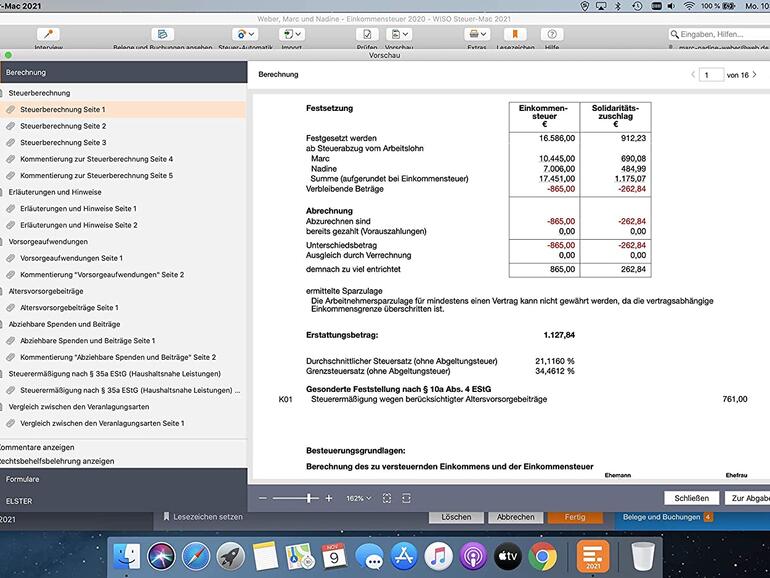The height and width of the screenshot is (578, 770).
Task: Click the page number field
Action: pos(711,75)
